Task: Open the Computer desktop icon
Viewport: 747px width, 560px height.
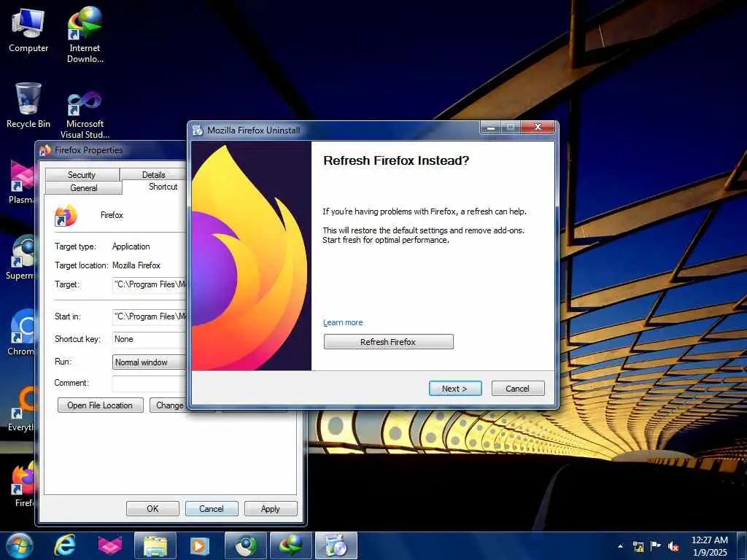Action: coord(28,29)
